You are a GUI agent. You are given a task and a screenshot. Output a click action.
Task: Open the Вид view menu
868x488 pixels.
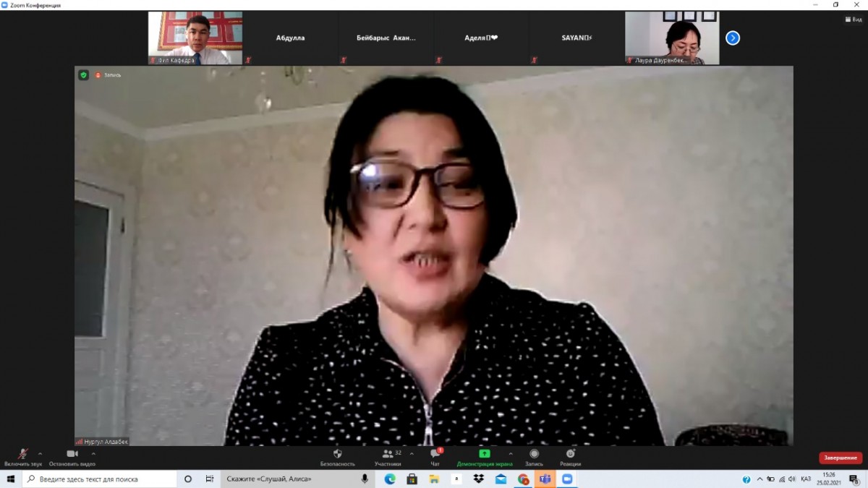click(x=853, y=20)
